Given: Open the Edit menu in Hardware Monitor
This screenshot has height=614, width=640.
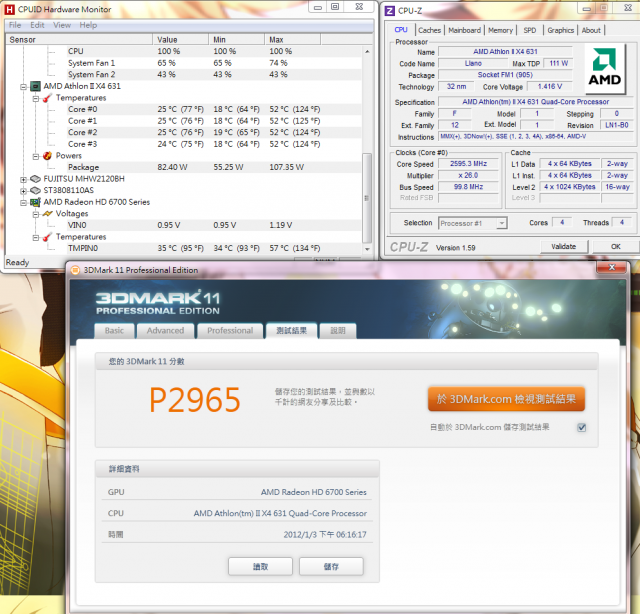Looking at the screenshot, I should click(37, 25).
